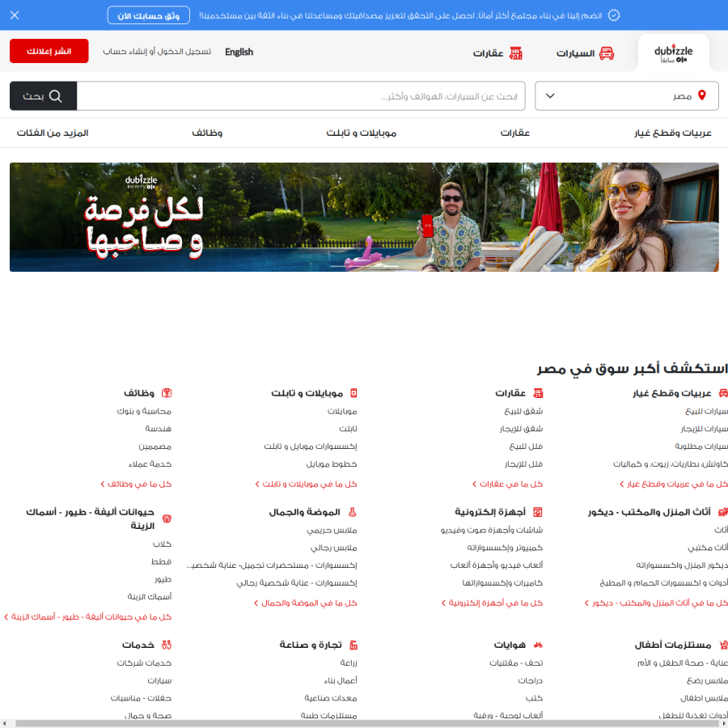Open عقارات tab in header
Image resolution: width=728 pixels, height=728 pixels.
pos(497,53)
